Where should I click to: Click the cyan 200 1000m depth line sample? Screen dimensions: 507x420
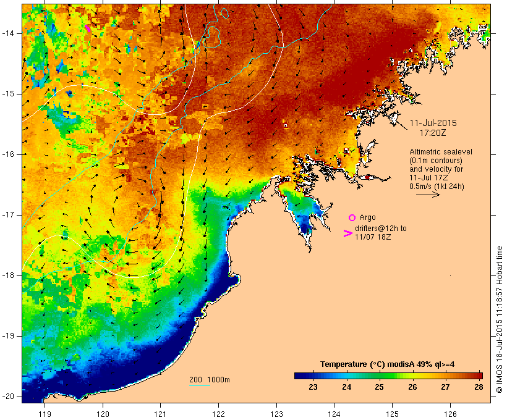(200, 386)
